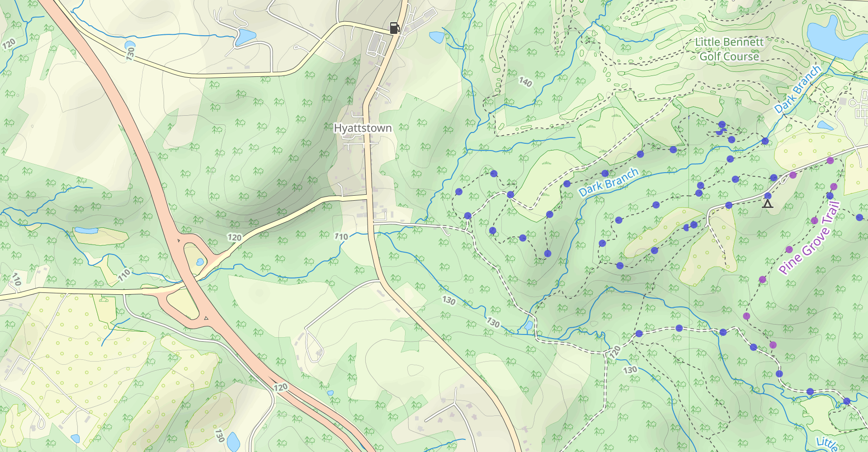Image resolution: width=868 pixels, height=452 pixels.
Task: Click the Dark Branch label beside golf course
Action: click(x=797, y=89)
